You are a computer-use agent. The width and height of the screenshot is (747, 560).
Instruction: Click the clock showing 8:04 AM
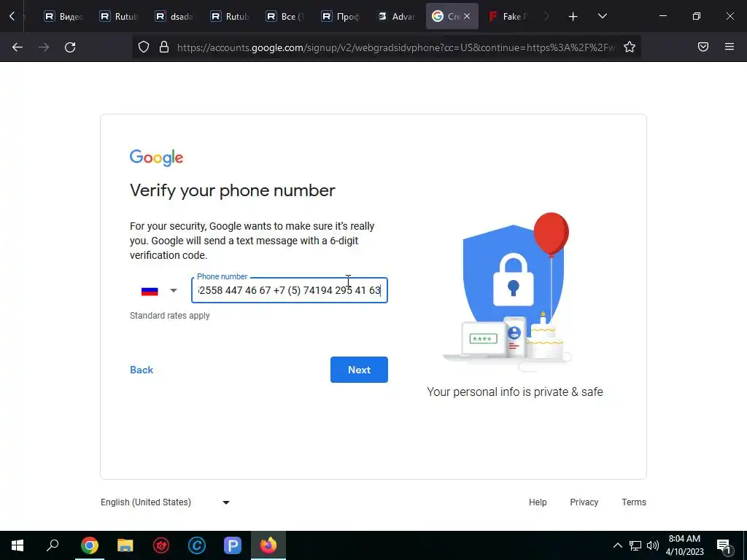coord(684,539)
